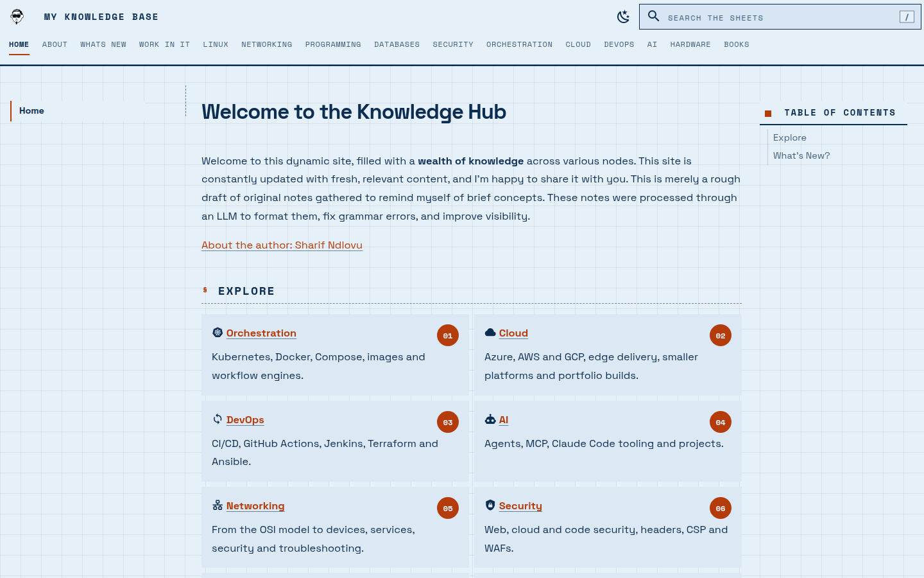Open the Orchestration navigation tab
924x578 pixels.
(x=520, y=45)
